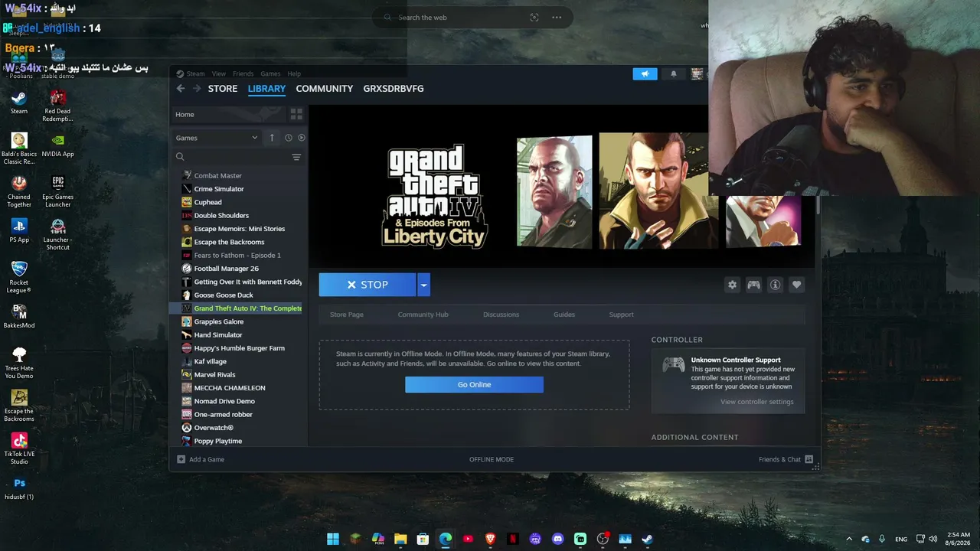The width and height of the screenshot is (980, 551).
Task: Open the Discussions link
Action: (501, 315)
